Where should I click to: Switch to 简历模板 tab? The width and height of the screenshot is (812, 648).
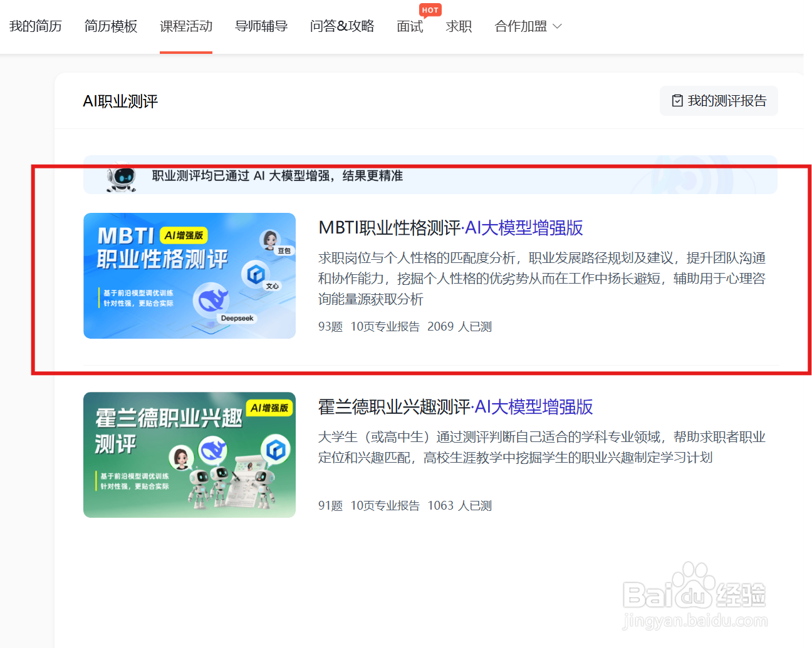[111, 26]
